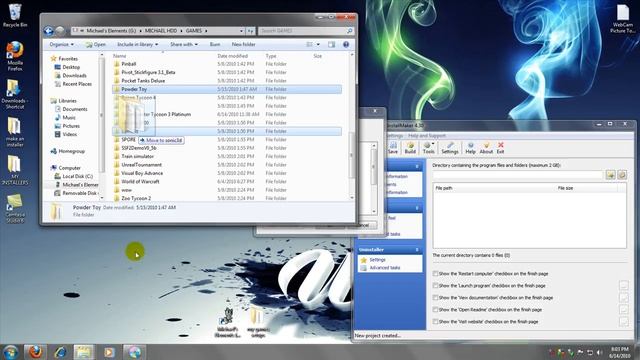Click Save icon in InstallMaker toolbar
This screenshot has width=640, height=360.
[393, 148]
